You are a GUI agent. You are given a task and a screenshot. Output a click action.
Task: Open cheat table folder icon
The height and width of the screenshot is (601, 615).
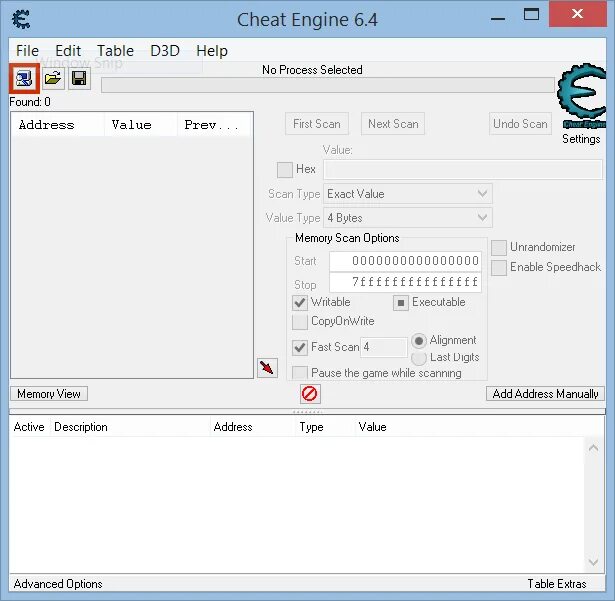[x=53, y=78]
